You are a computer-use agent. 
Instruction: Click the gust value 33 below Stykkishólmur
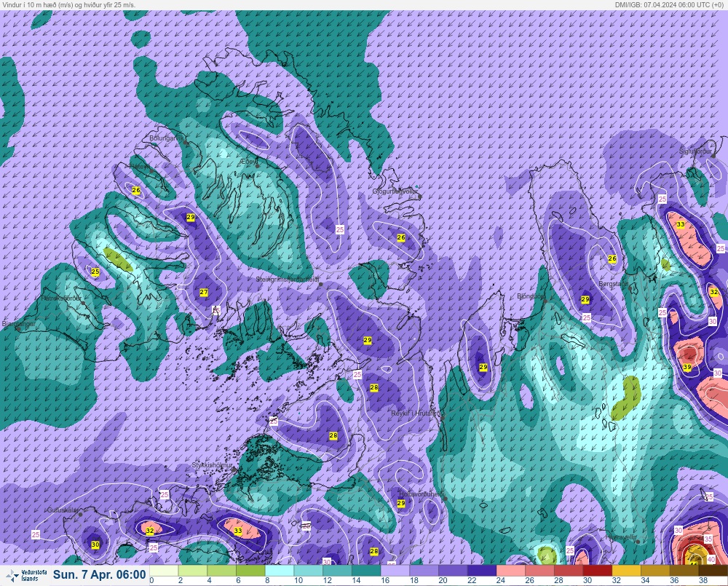(238, 531)
